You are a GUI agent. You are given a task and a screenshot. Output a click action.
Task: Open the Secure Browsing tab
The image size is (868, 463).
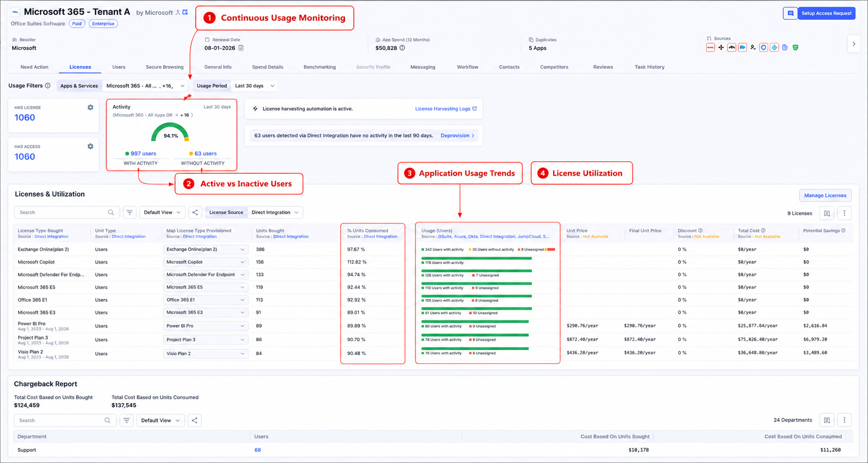tap(164, 67)
